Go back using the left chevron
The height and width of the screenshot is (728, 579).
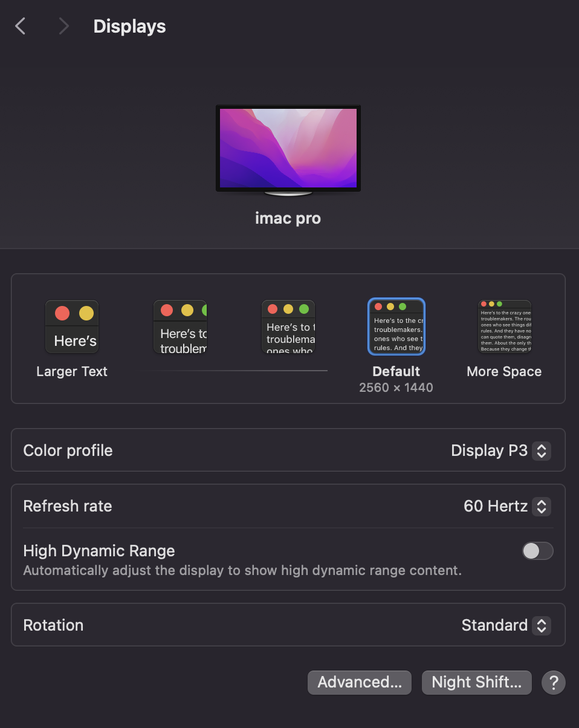click(21, 26)
